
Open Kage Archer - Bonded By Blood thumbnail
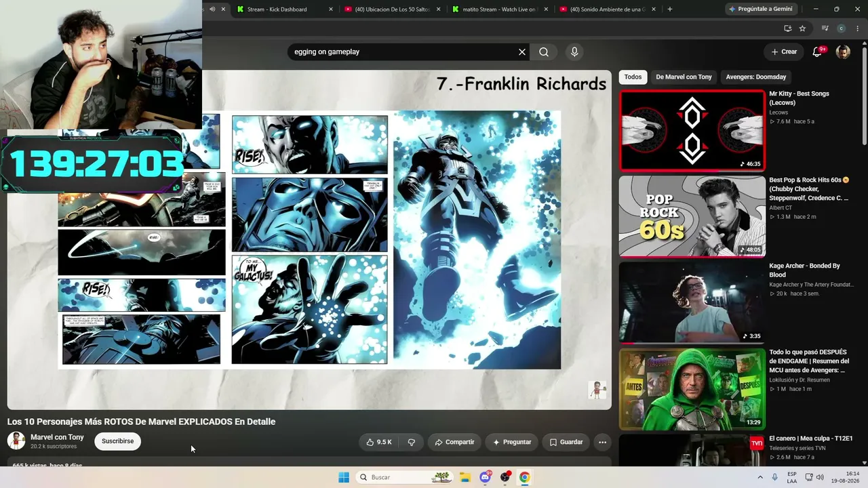point(692,302)
